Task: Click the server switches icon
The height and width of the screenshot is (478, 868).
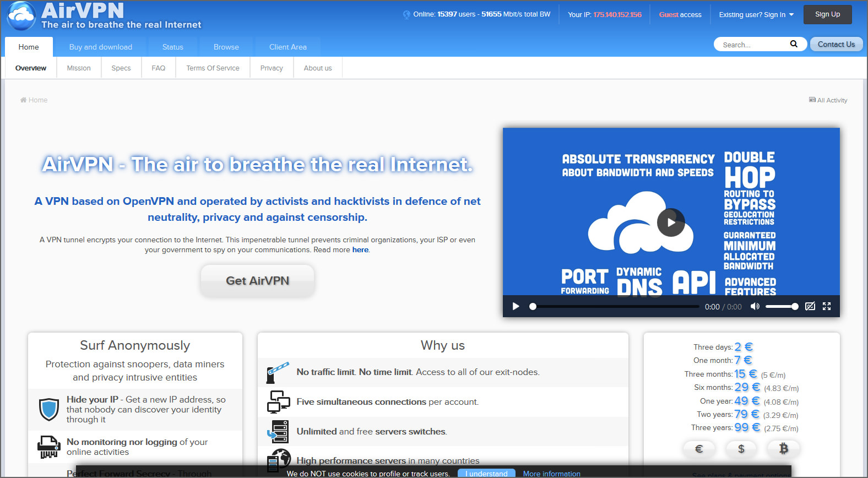Action: pos(278,432)
